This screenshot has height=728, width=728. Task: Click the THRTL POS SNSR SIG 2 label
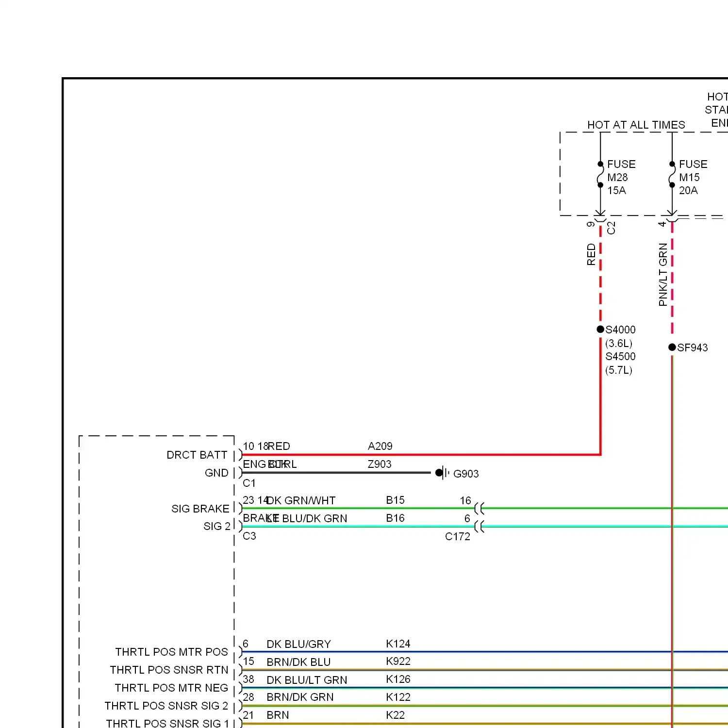(166, 706)
